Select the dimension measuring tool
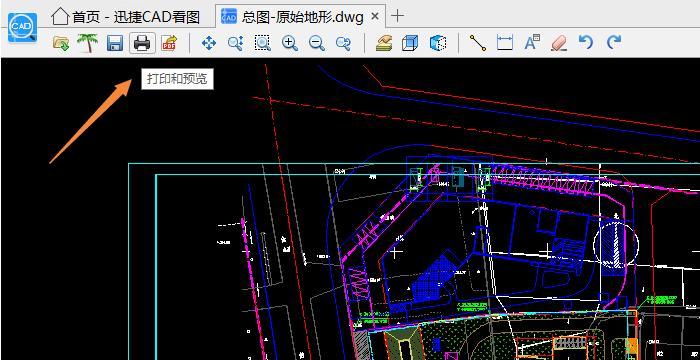 tap(505, 43)
